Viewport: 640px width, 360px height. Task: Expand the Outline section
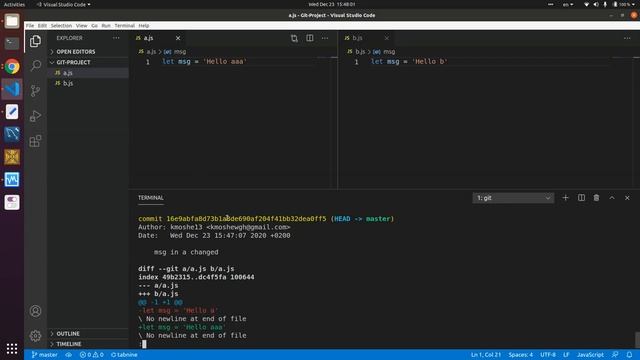88,334
